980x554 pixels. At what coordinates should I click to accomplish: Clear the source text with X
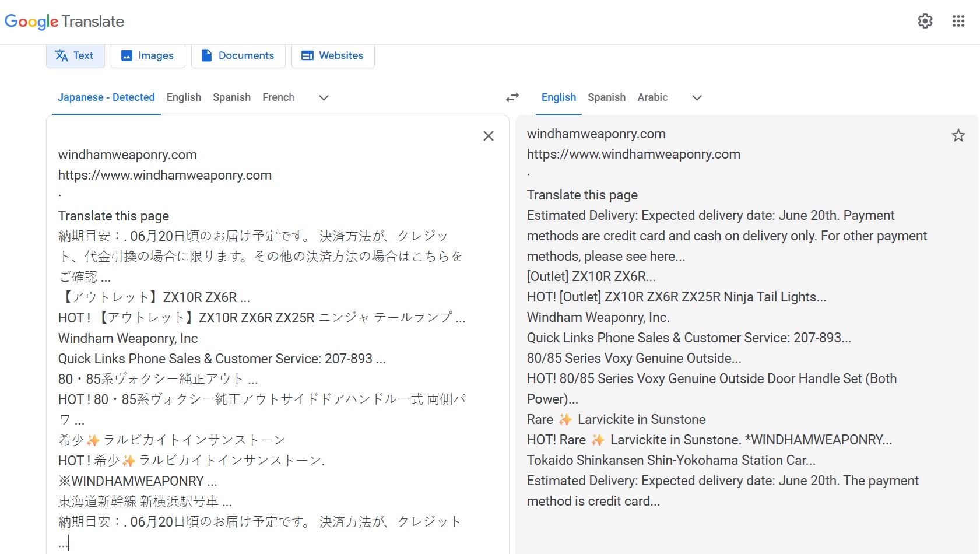tap(489, 136)
